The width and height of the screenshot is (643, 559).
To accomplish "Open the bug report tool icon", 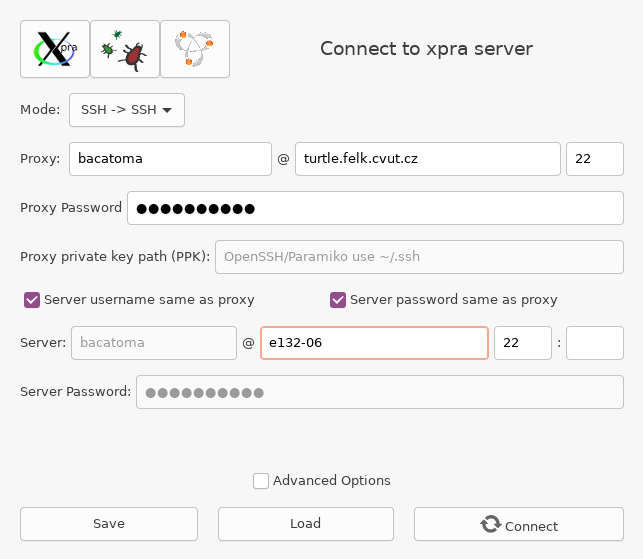I will (x=125, y=49).
